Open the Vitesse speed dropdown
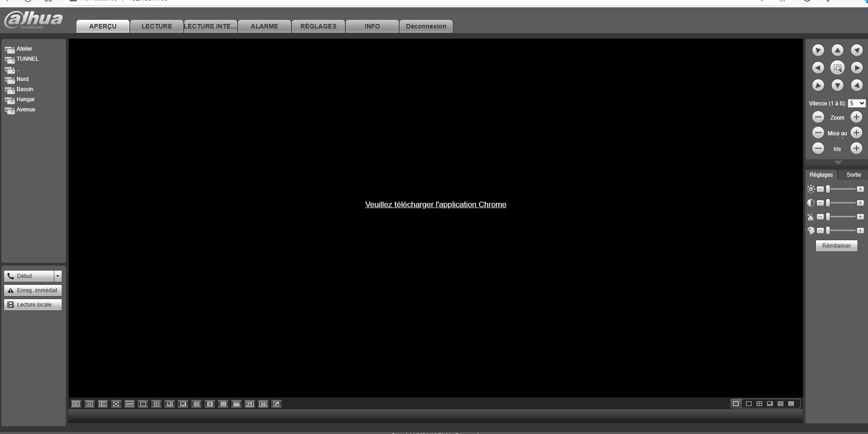This screenshot has height=434, width=868. click(x=856, y=104)
